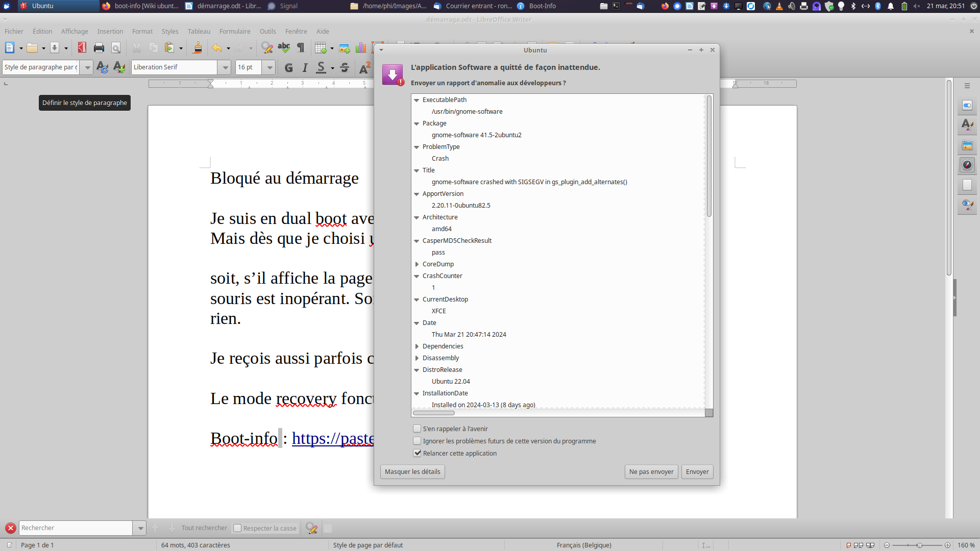The width and height of the screenshot is (980, 551).
Task: Click the Envoyer button
Action: [697, 472]
